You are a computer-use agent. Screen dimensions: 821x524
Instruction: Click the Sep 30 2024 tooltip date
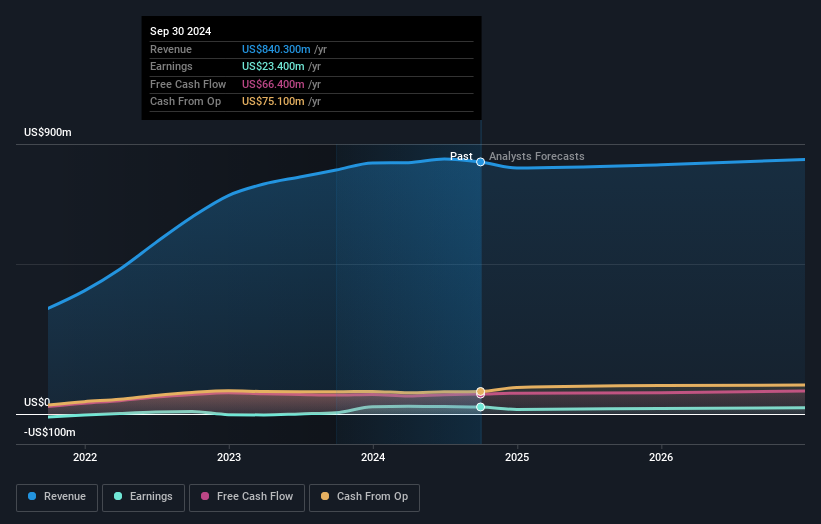181,31
